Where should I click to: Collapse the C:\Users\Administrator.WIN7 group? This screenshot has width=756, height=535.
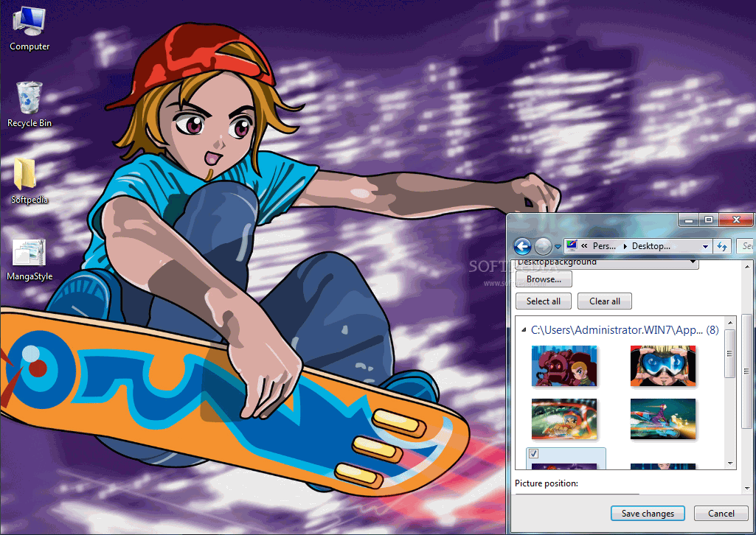point(524,330)
